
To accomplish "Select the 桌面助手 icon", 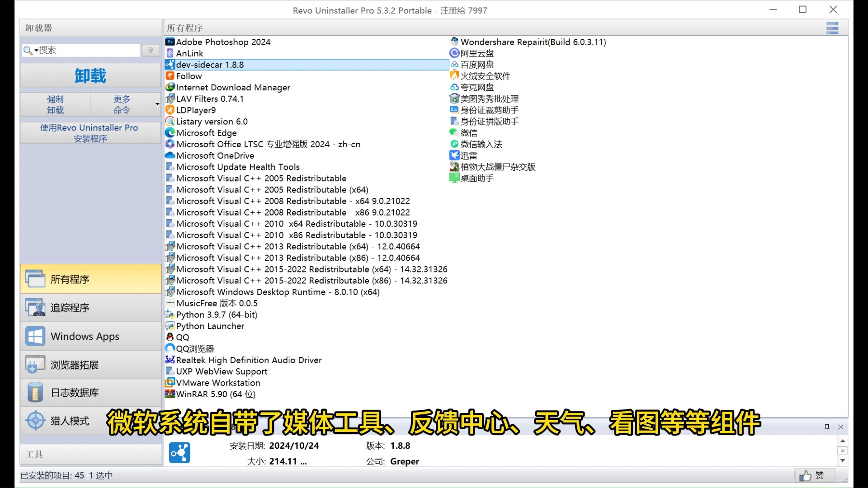I will pyautogui.click(x=454, y=178).
